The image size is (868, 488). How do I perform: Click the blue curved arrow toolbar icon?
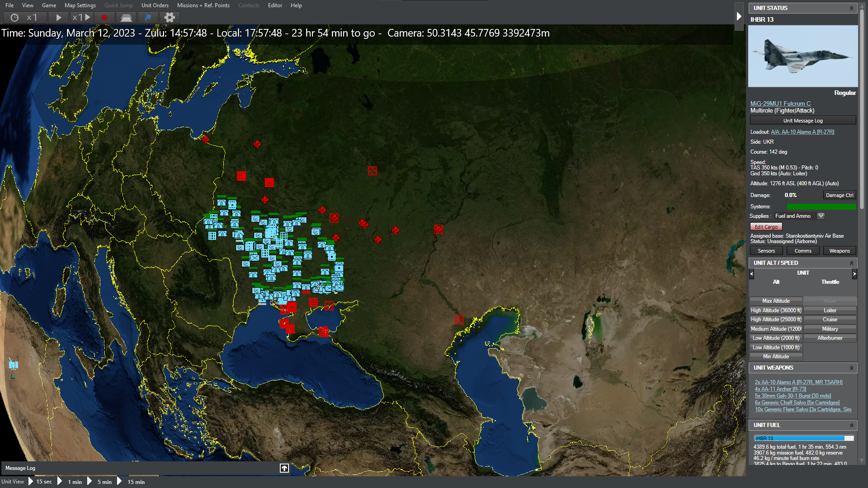[x=148, y=18]
